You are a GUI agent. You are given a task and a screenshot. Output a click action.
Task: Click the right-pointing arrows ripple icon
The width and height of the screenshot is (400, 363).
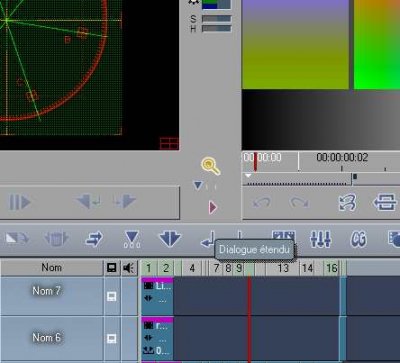click(x=94, y=239)
